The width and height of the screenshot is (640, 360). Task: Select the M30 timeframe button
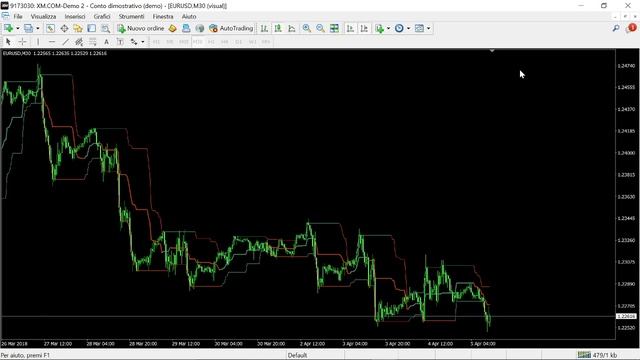[x=198, y=42]
